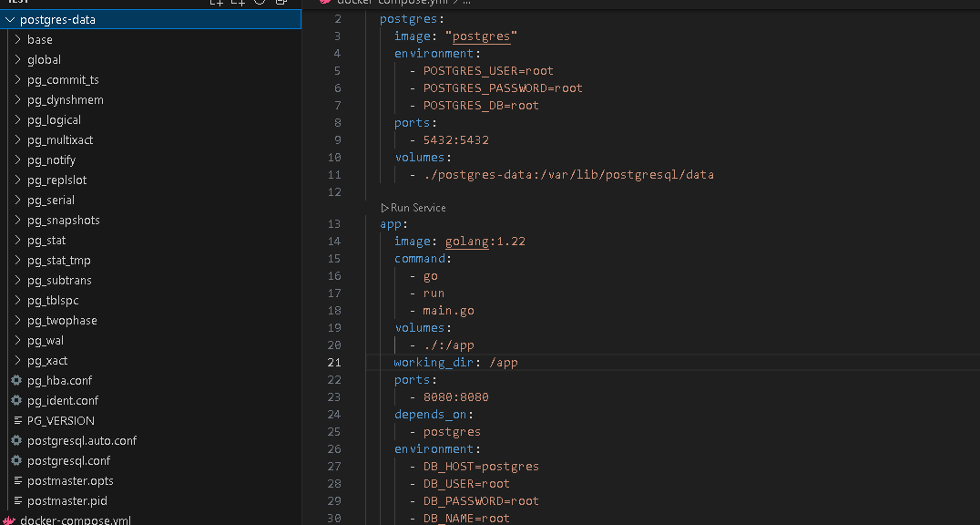The height and width of the screenshot is (525, 980).
Task: Place cursor on POSTGRES_DB=root
Action: point(481,105)
